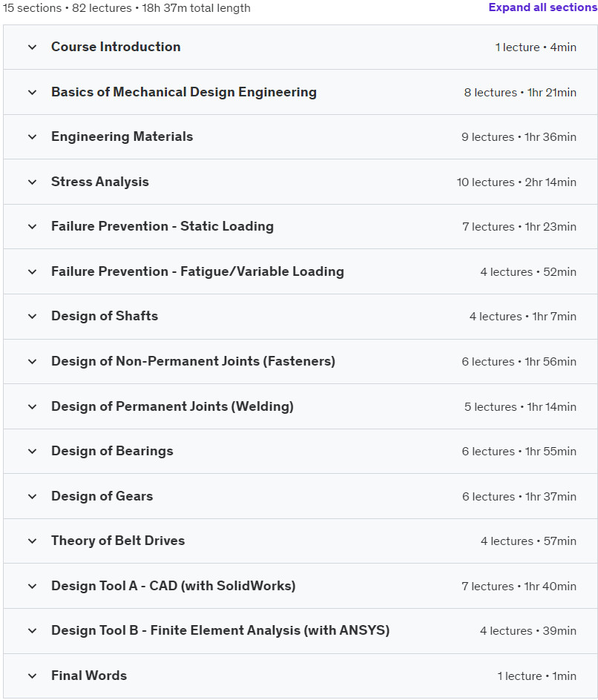Click the Design of Bearings title
598x700 pixels.
point(112,451)
